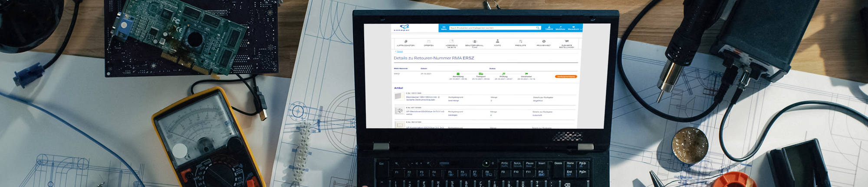Click the Verarbeitet status flag icon
Viewport: 868px width, 187px height.
coord(526,74)
